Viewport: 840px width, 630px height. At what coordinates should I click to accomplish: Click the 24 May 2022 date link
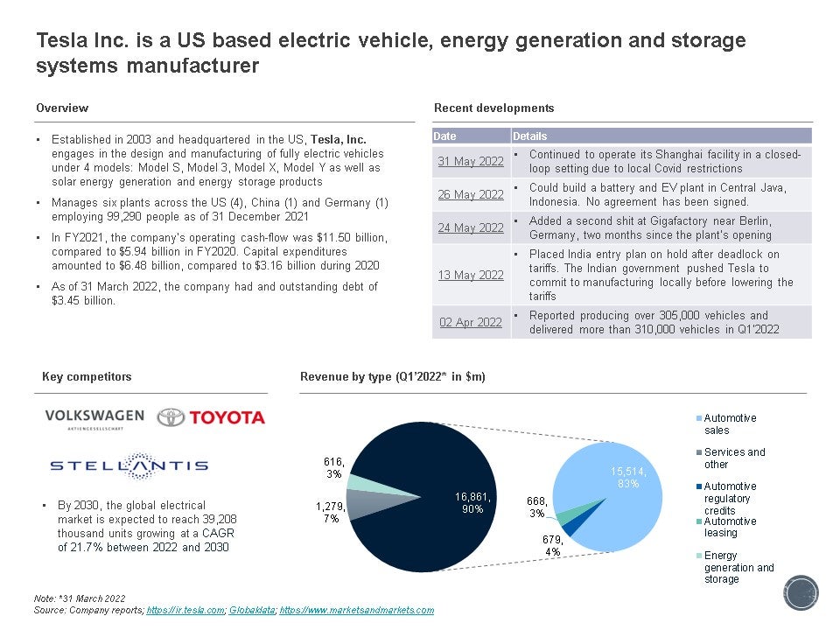[x=471, y=227]
